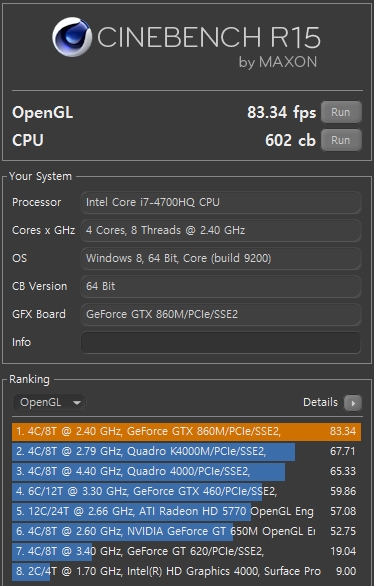Click the Details arrow icon
This screenshot has width=374, height=586.
click(x=353, y=403)
